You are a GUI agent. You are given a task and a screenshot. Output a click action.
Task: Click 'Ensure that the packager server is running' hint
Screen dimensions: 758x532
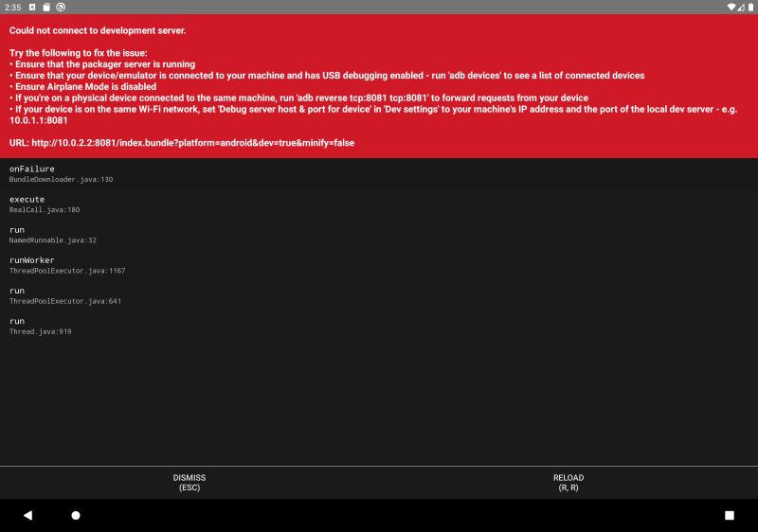pos(102,64)
